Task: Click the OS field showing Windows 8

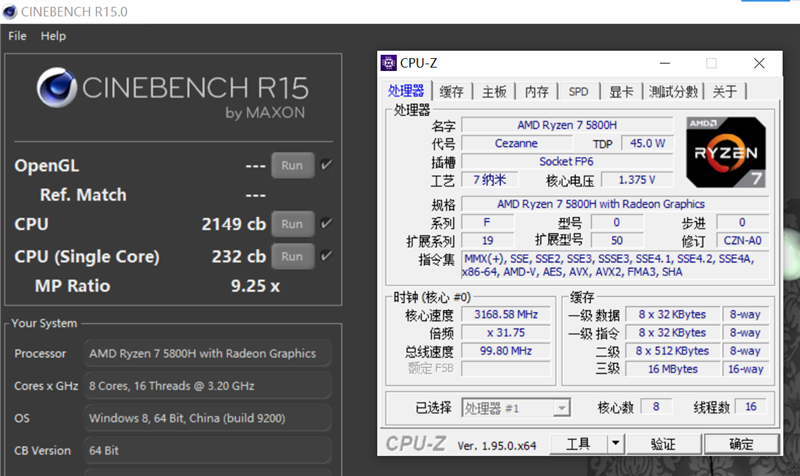Action: coord(207,418)
